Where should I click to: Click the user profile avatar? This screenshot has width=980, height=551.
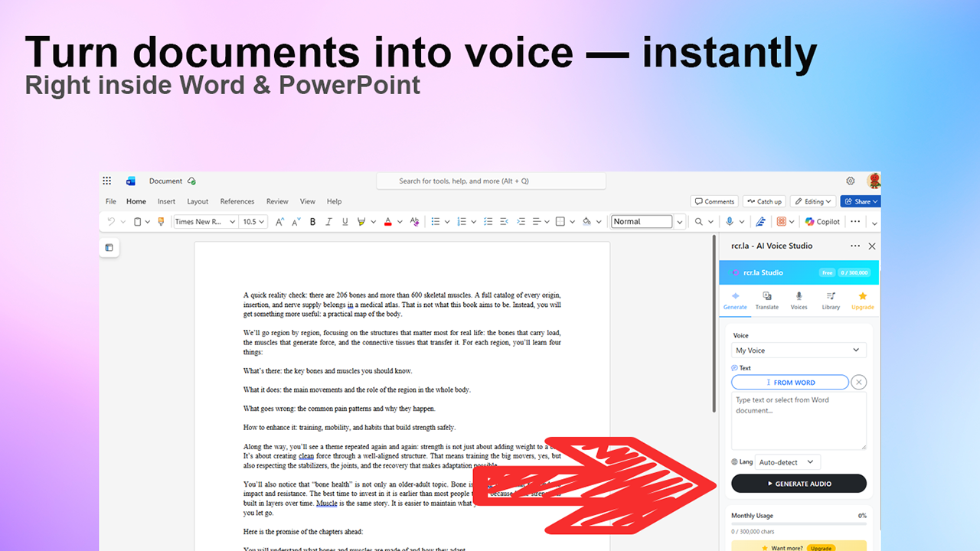point(874,181)
